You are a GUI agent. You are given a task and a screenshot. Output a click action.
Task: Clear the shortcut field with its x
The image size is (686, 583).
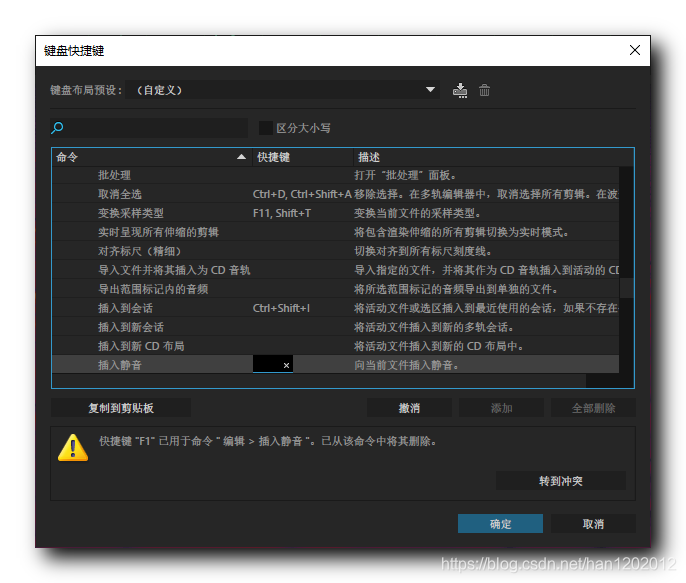click(x=286, y=365)
